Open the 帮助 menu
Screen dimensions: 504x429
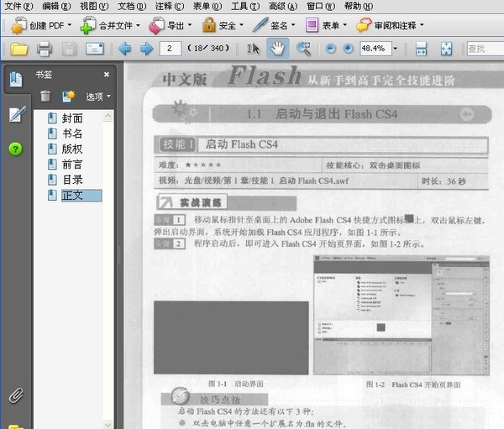359,6
